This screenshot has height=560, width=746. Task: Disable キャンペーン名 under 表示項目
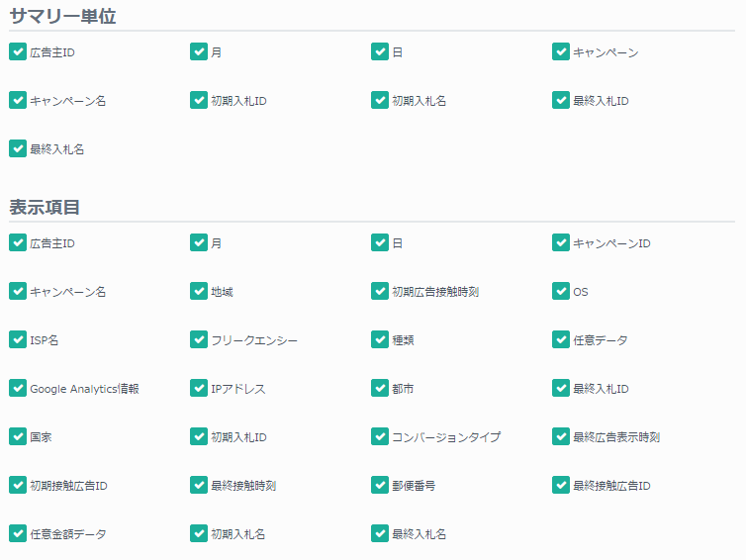click(18, 291)
